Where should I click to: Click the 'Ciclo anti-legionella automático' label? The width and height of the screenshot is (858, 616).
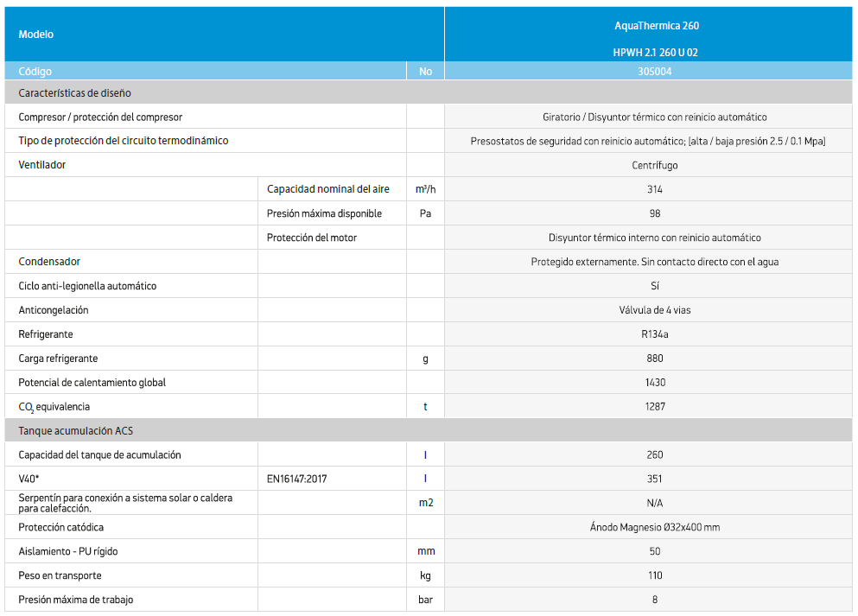(x=87, y=286)
